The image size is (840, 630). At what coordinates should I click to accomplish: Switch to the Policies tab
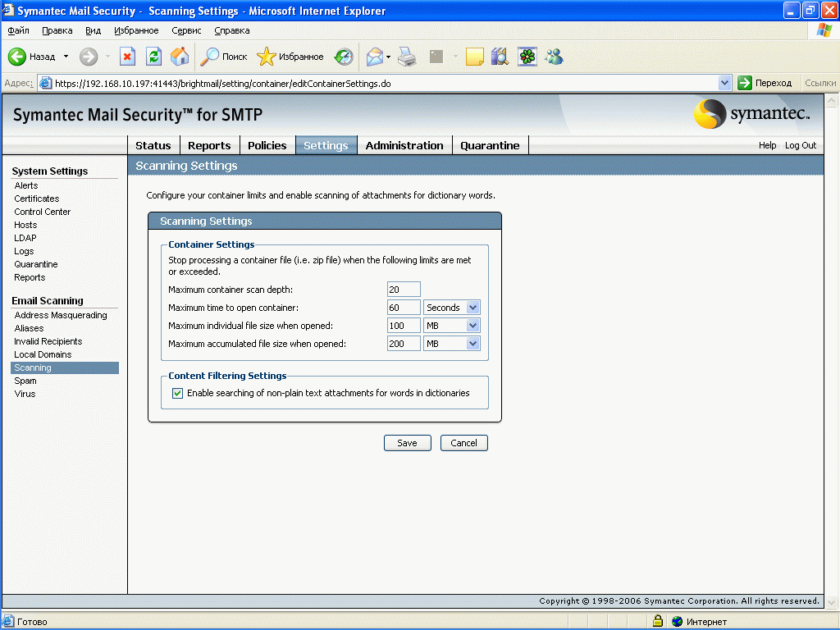[267, 146]
